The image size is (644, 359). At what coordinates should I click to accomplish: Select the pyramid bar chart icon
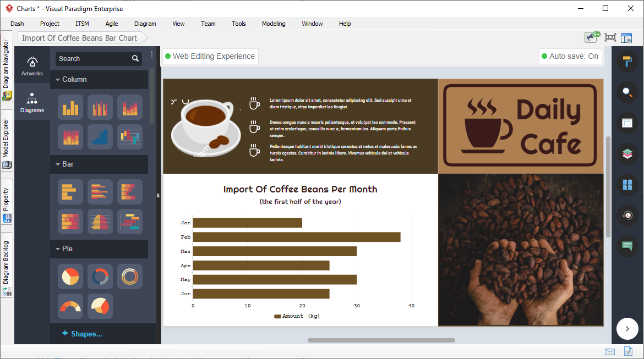tap(100, 222)
